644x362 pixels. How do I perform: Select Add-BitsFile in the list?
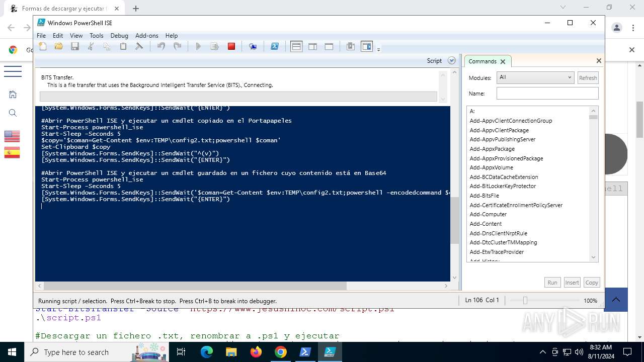click(485, 196)
